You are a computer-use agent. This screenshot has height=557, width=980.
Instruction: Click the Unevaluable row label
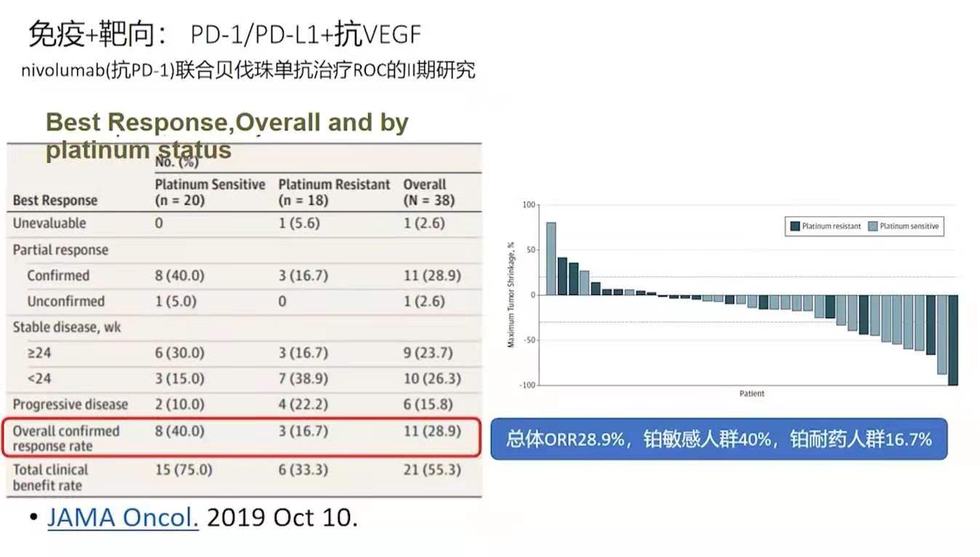pyautogui.click(x=49, y=224)
